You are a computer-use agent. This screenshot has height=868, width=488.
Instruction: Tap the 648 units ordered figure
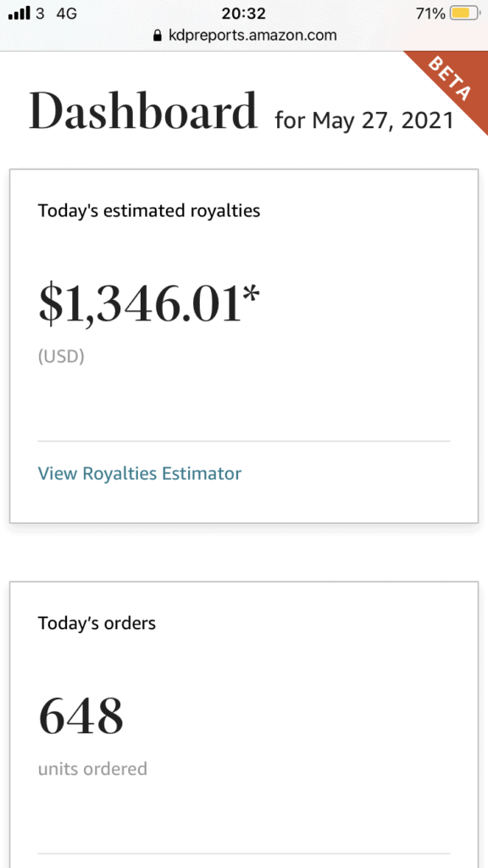click(x=80, y=715)
